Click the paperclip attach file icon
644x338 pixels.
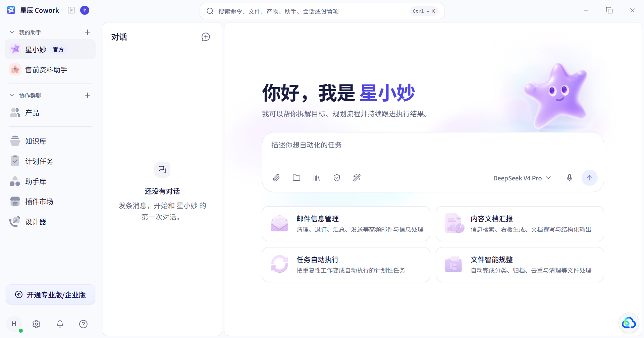(276, 178)
